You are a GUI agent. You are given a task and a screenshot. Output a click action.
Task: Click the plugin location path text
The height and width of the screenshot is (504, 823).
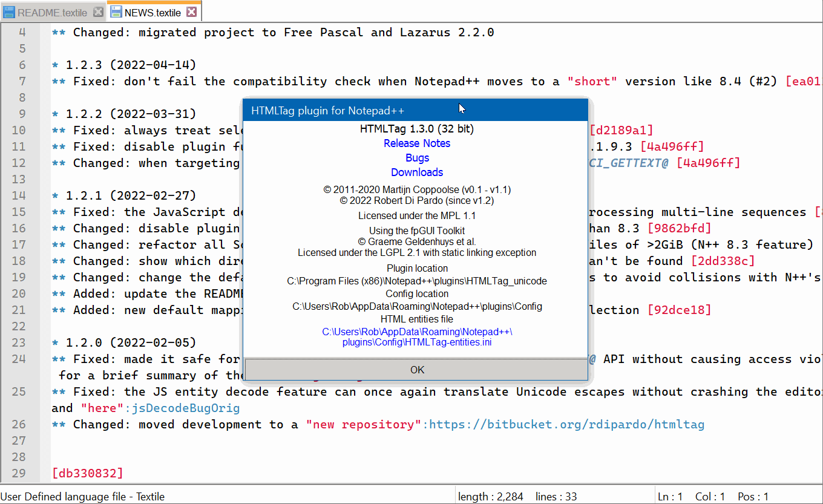click(417, 281)
